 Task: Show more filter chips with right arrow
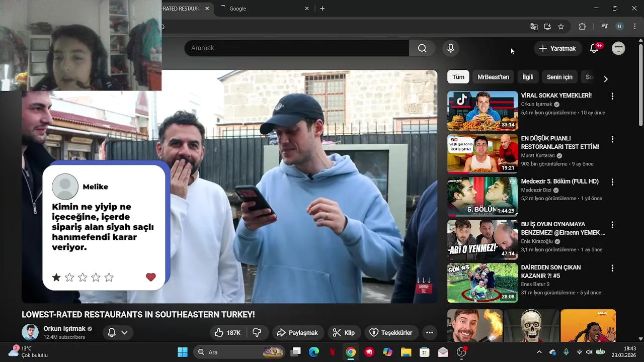(x=606, y=79)
